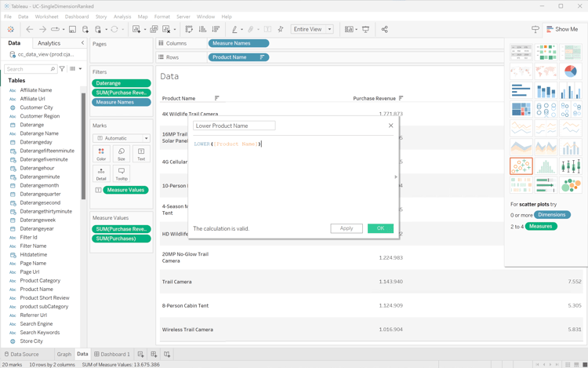
Task: Click the Data Guide icon beside Show Me
Action: pyautogui.click(x=535, y=29)
